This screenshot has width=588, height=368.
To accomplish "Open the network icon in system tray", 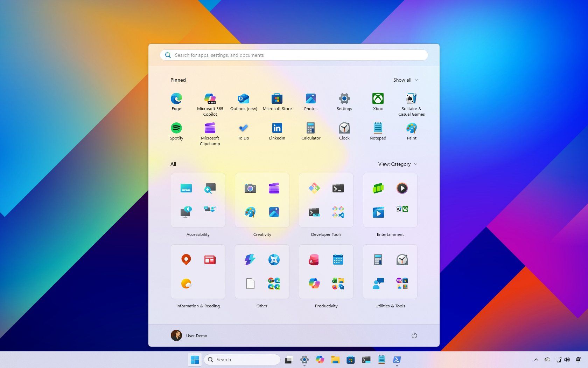I will click(558, 360).
